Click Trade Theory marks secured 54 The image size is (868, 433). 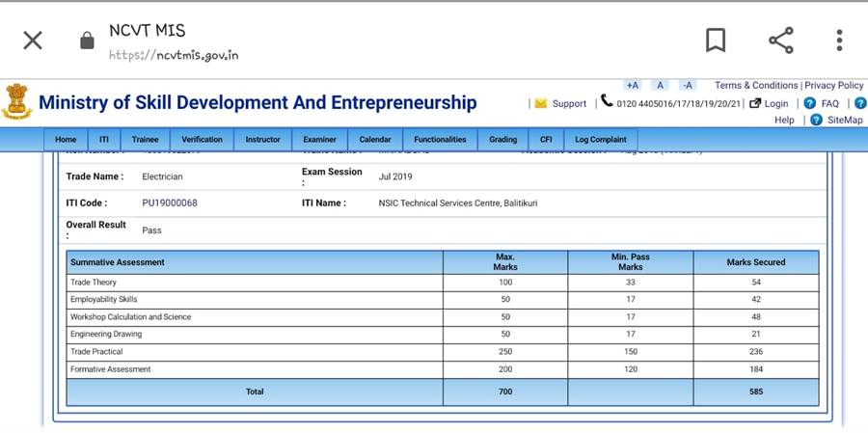pos(756,283)
